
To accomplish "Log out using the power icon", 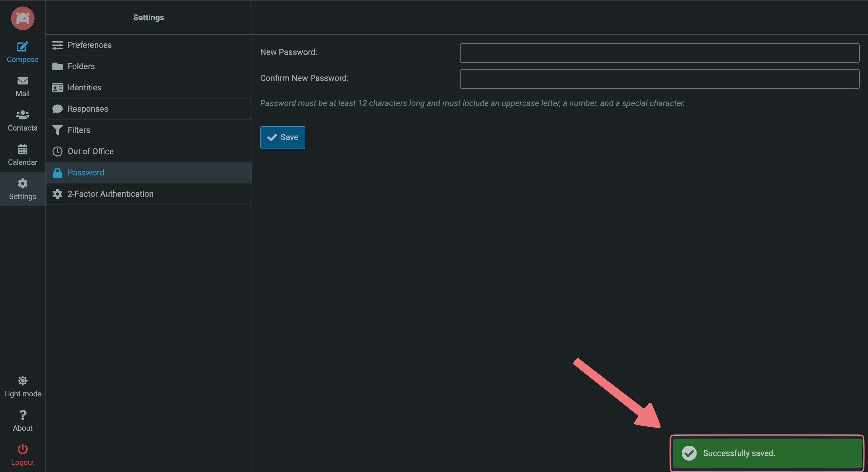I will (x=22, y=449).
